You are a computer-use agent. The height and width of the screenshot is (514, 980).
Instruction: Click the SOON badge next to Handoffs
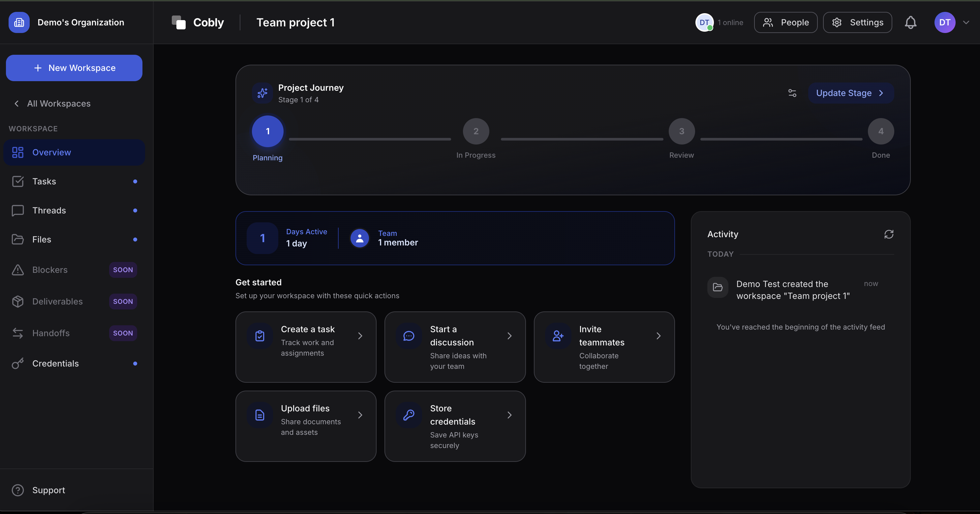tap(123, 333)
